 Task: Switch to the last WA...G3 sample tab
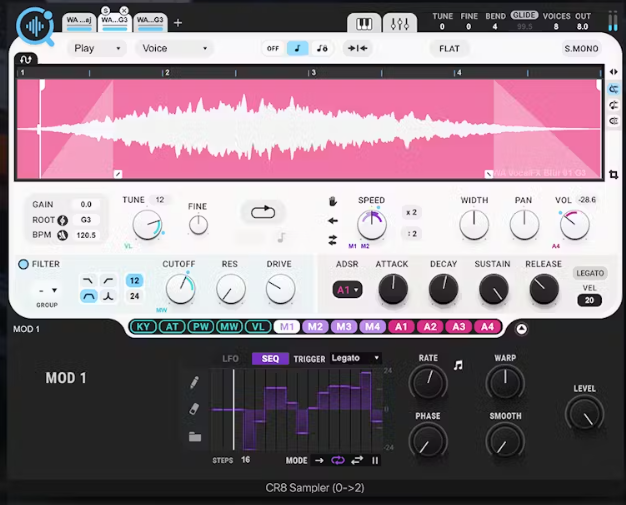pyautogui.click(x=150, y=22)
